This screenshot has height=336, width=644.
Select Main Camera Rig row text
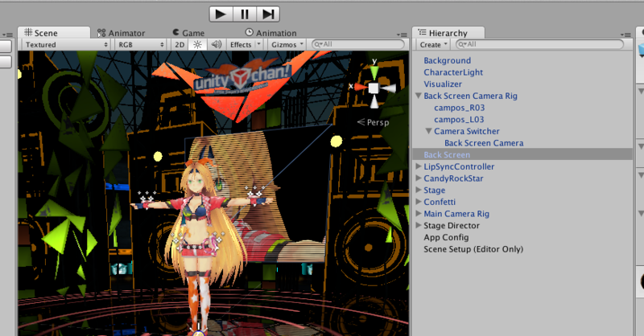456,214
